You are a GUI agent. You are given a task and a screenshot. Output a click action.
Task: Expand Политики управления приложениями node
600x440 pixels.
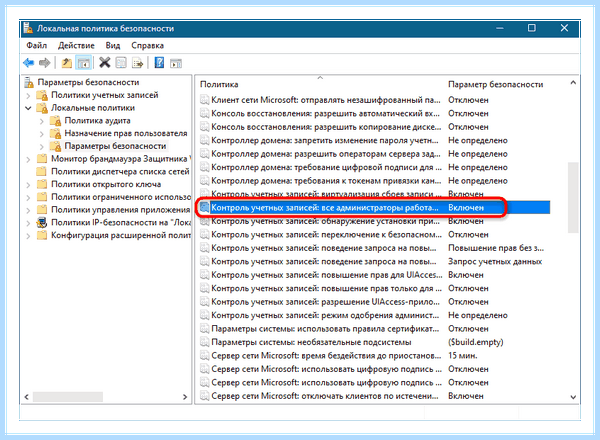[x=28, y=210]
